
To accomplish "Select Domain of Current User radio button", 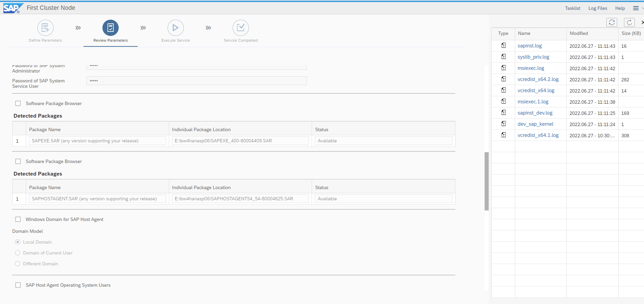I will click(18, 253).
